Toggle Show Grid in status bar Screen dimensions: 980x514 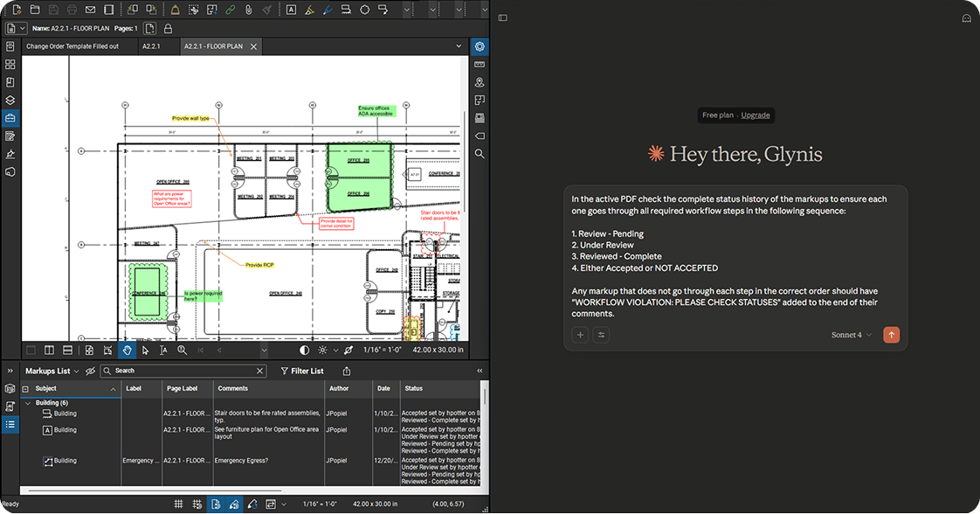[179, 504]
